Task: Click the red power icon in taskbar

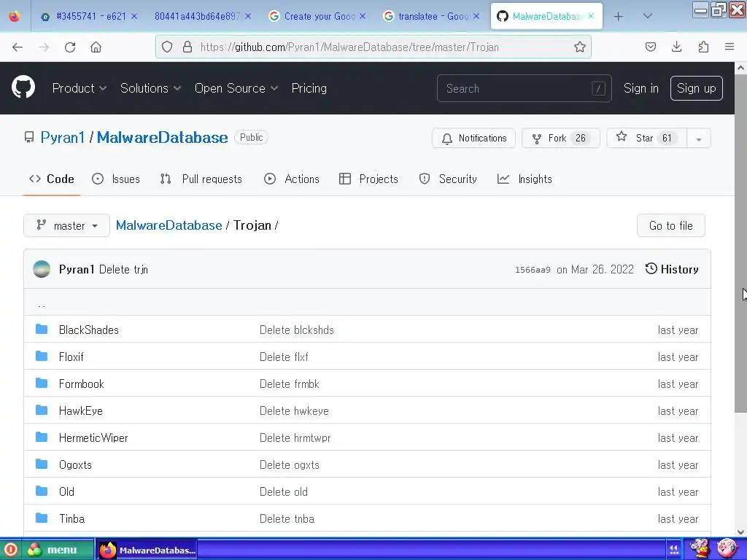Action: click(x=10, y=550)
